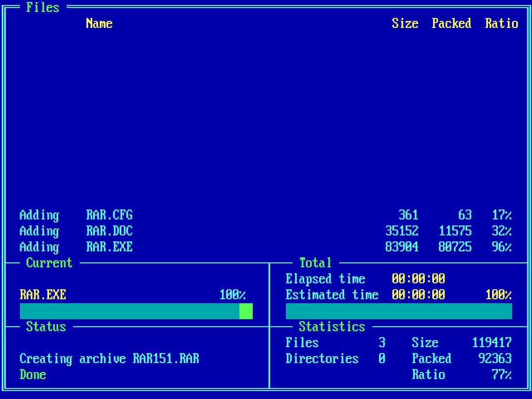Screen dimensions: 532x399
Task: Click the 32% ratio for RAR.DOC
Action: [502, 231]
